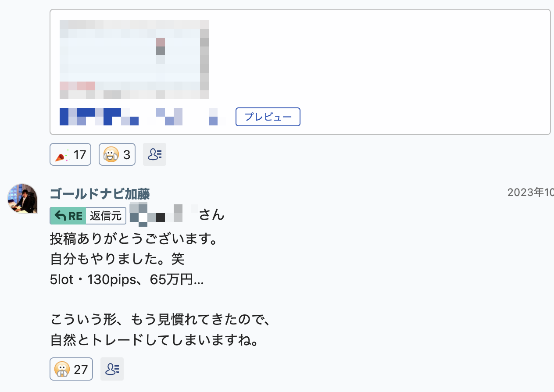Image resolution: width=554 pixels, height=392 pixels.
Task: Open the post timestamp 2023年10
Action: tap(531, 192)
